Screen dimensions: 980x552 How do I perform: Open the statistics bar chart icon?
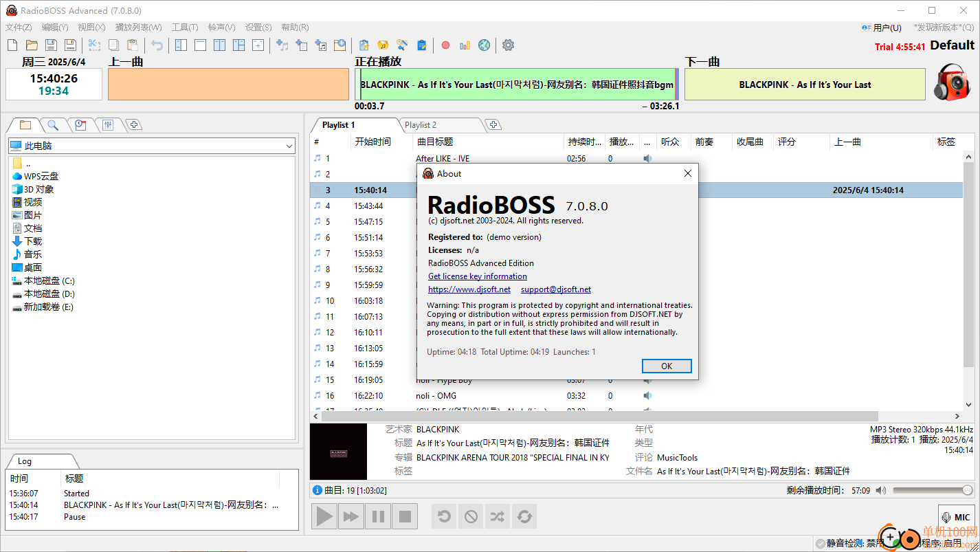[x=465, y=45]
